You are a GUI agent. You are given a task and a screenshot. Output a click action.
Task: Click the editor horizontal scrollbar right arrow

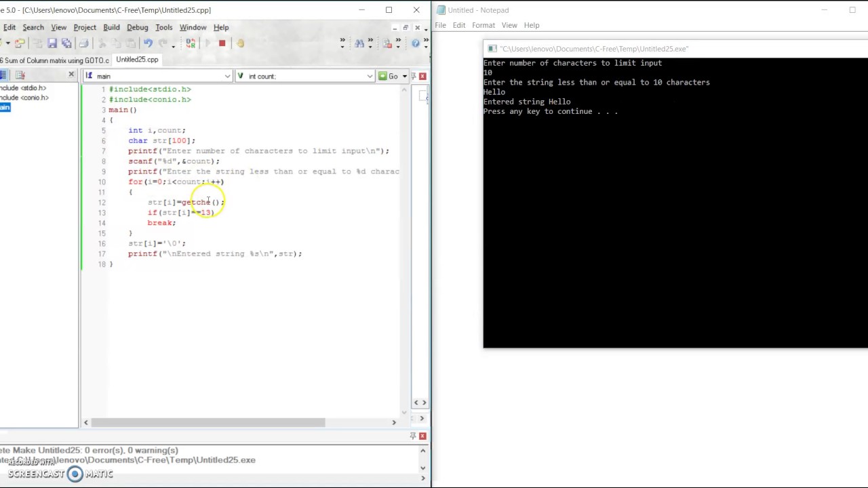point(394,422)
